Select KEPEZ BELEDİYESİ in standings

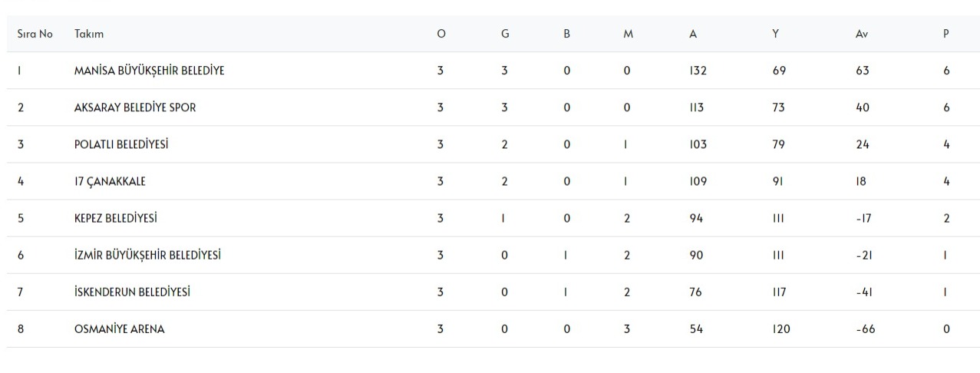116,219
